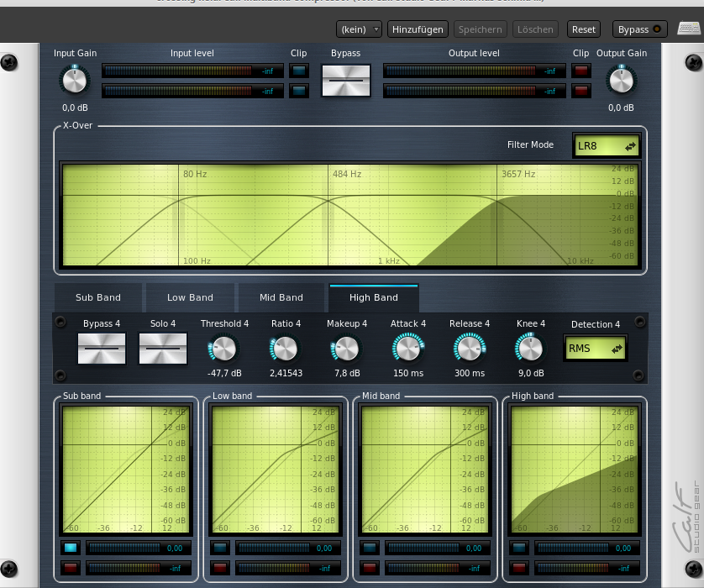Switch to the Sub Band tab

(x=98, y=297)
